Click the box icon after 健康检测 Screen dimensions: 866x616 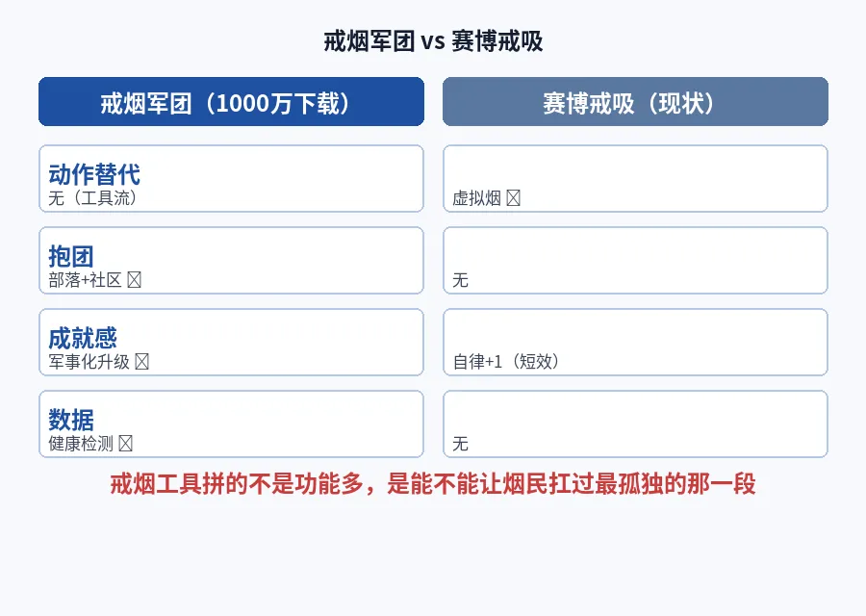pyautogui.click(x=126, y=443)
